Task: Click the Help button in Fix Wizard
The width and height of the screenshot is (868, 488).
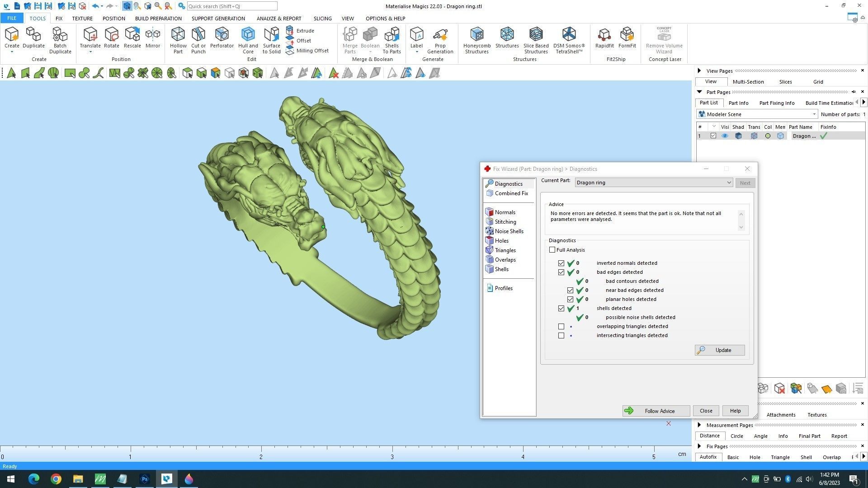Action: (735, 411)
